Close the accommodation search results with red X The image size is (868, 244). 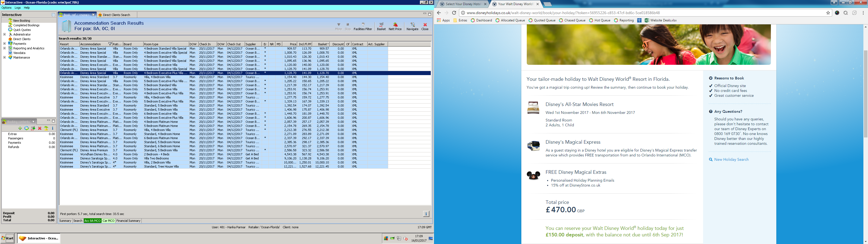[425, 26]
